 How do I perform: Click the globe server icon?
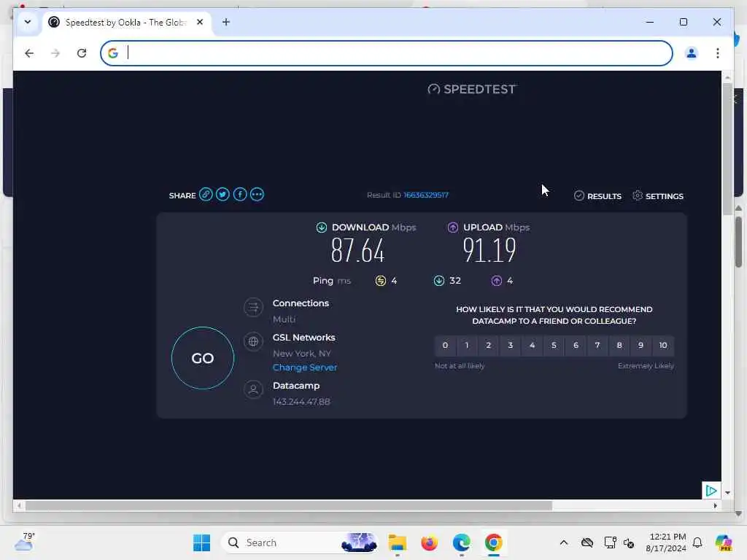coord(253,341)
